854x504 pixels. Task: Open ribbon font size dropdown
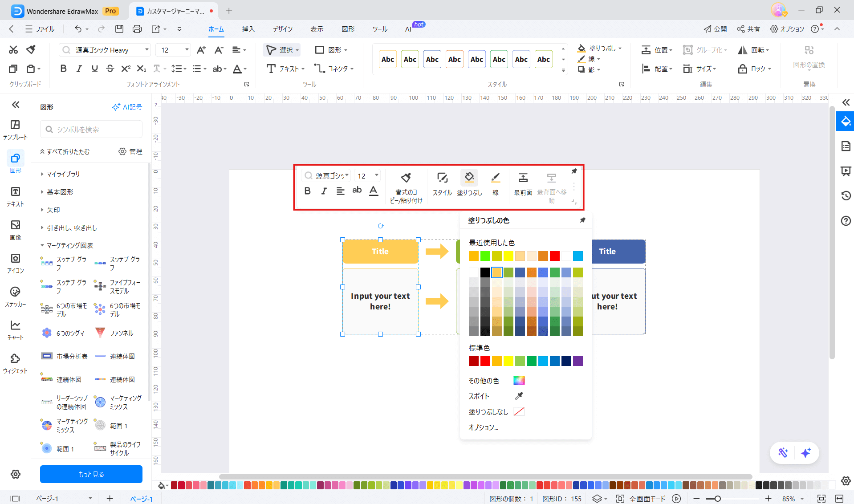[187, 50]
